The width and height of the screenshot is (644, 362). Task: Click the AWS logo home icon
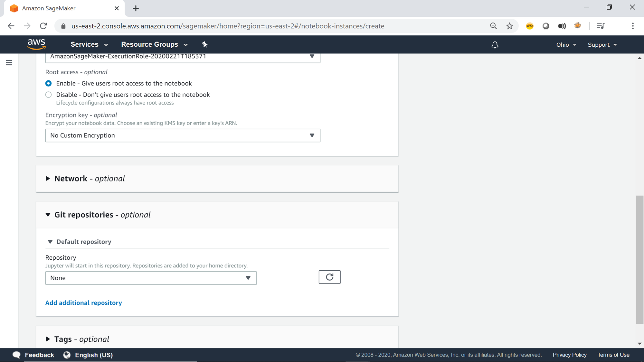[36, 44]
